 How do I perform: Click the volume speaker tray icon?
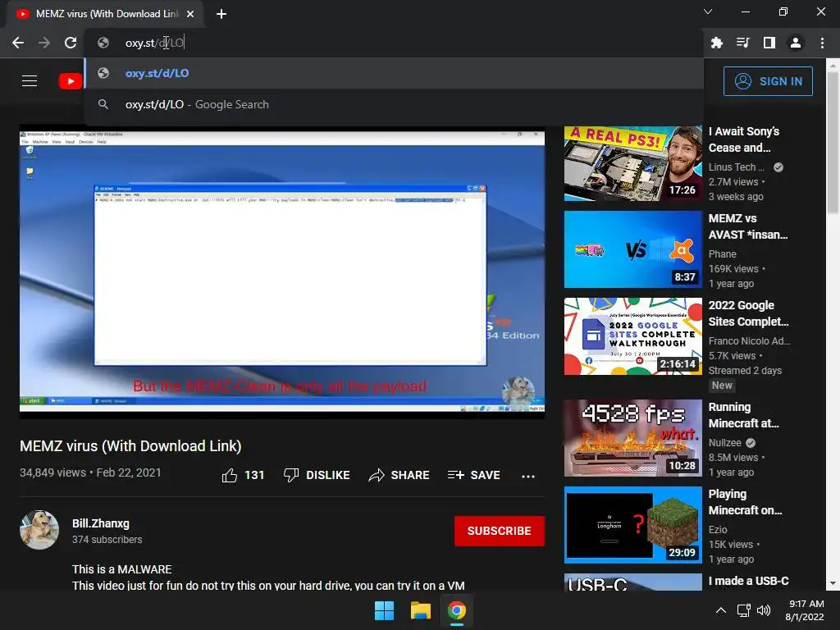click(764, 610)
